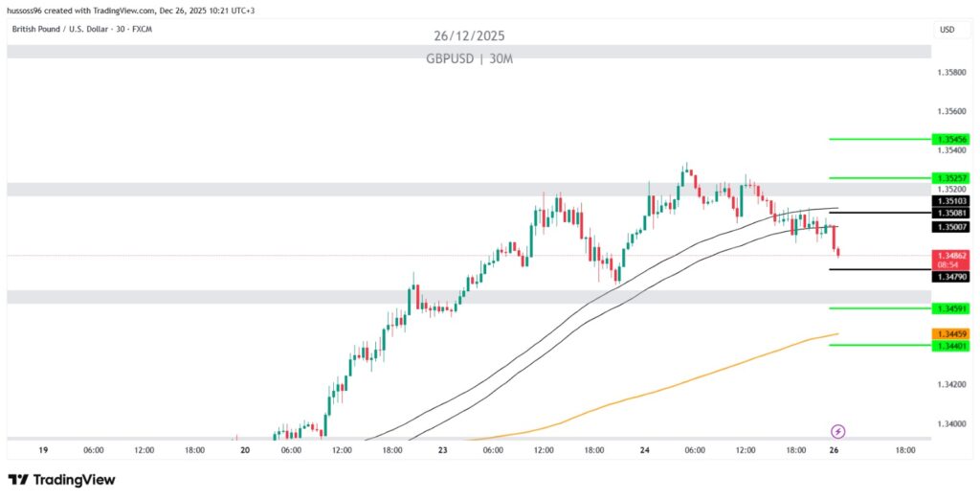Open the USD currency selector
The height and width of the screenshot is (500, 980).
[947, 30]
